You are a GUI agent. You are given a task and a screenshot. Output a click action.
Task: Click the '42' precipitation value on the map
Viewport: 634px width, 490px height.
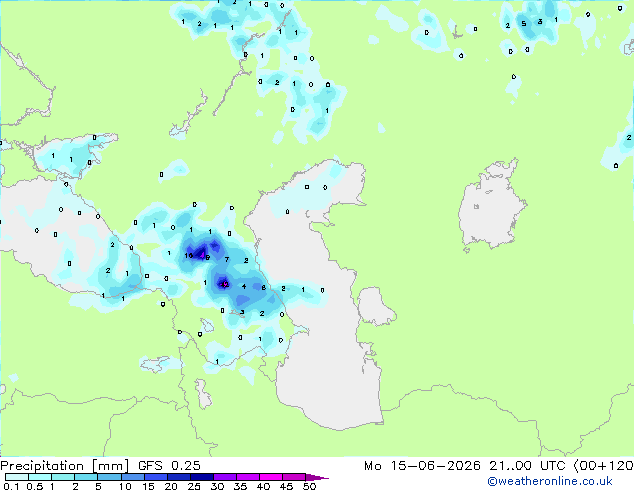224,284
